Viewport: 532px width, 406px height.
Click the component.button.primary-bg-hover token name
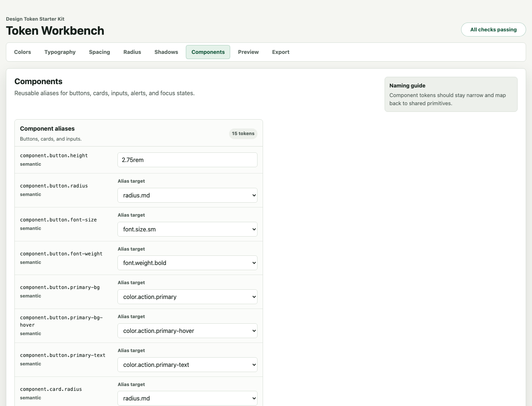coord(61,321)
